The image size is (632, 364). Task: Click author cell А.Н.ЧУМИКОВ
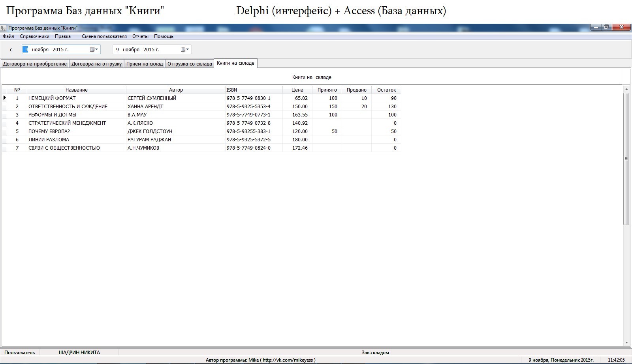(176, 148)
